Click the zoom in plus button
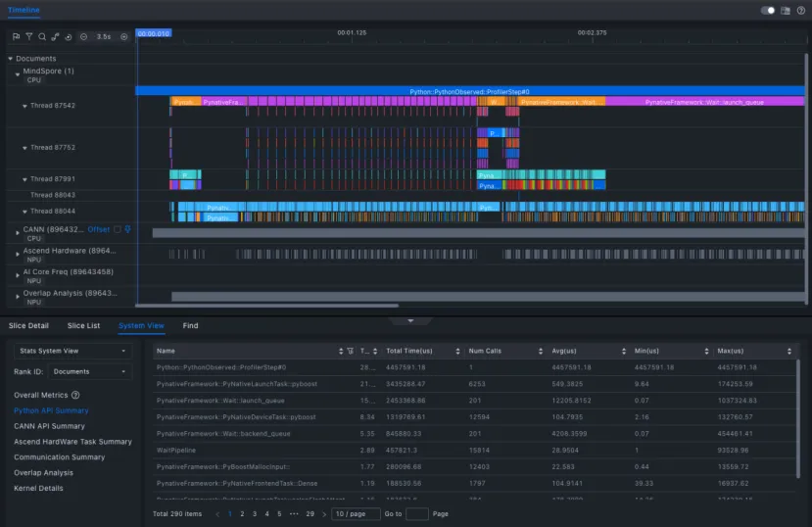Image resolution: width=812 pixels, height=527 pixels. pos(124,36)
